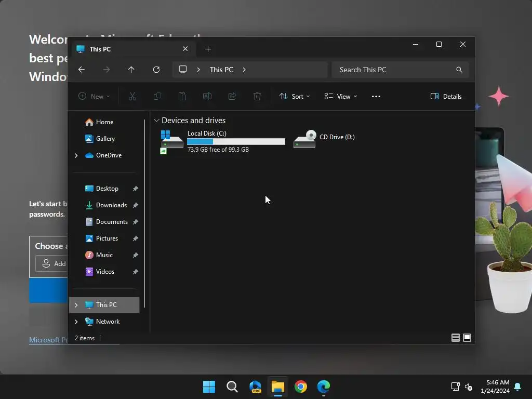This screenshot has width=532, height=399.
Task: Open Microsoft Edge from taskbar
Action: coord(324,387)
